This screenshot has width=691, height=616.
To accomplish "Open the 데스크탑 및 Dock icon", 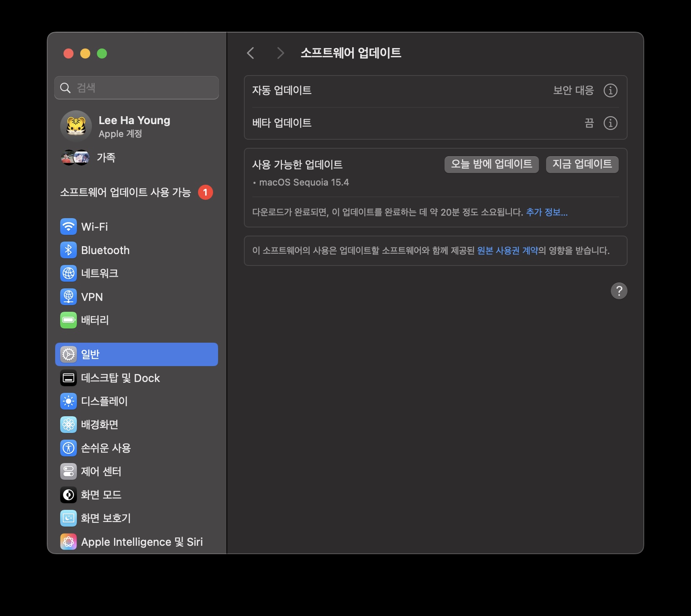I will click(69, 378).
